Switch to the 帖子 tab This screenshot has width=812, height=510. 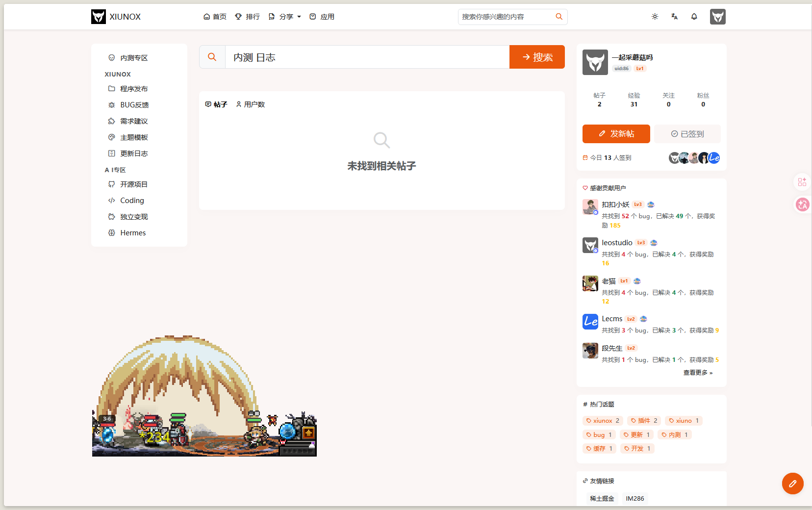216,104
